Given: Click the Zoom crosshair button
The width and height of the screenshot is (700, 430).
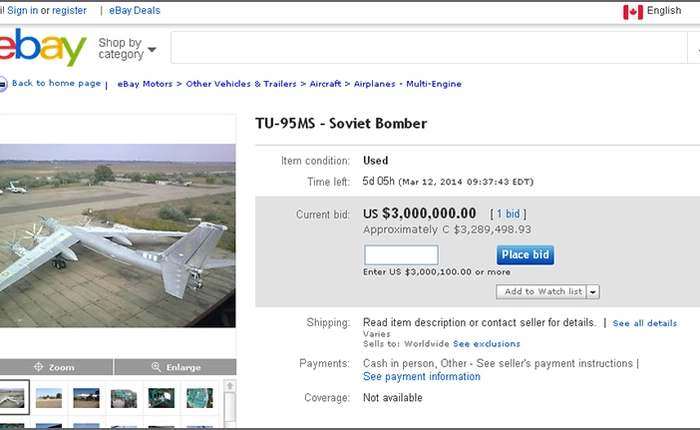Looking at the screenshot, I should point(53,367).
